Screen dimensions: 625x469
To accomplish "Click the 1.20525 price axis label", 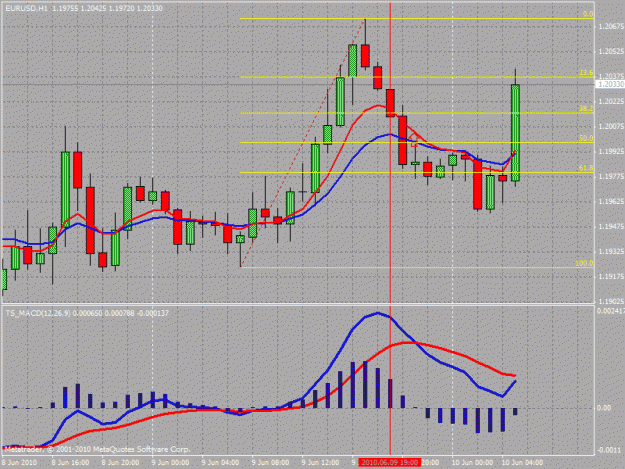I will point(611,51).
